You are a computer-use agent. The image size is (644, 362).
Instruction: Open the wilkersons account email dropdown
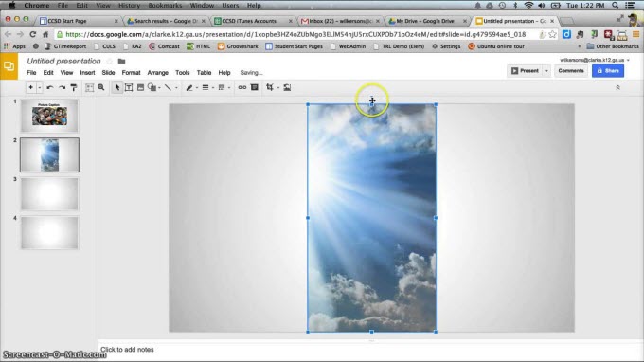tap(595, 60)
